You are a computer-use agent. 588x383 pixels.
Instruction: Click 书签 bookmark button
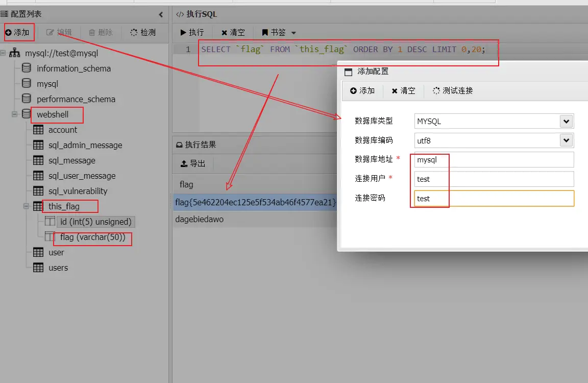tap(274, 32)
